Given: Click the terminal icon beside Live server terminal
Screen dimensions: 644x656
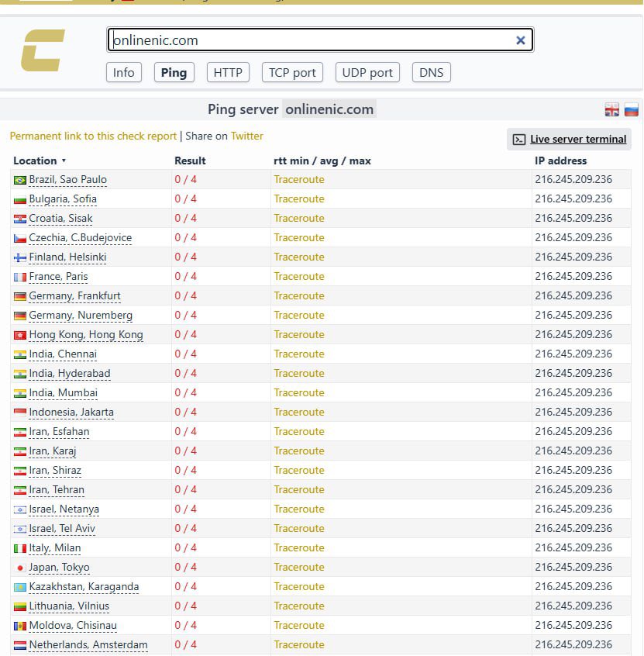Looking at the screenshot, I should [x=519, y=140].
